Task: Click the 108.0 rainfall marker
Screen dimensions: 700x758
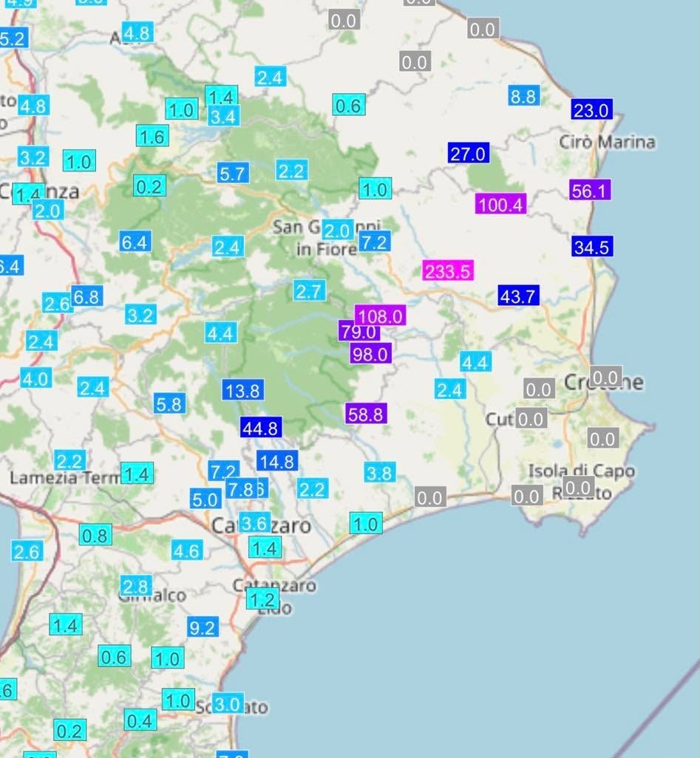Action: pyautogui.click(x=380, y=315)
